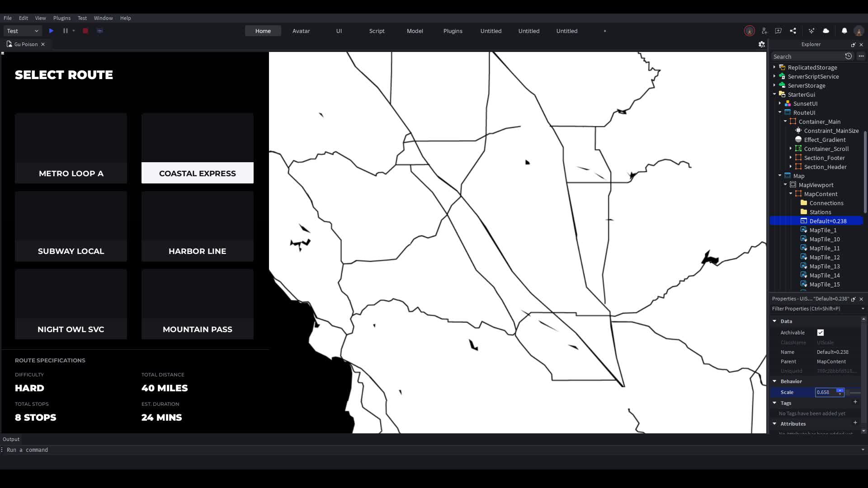Click the Constraint_MainSize icon
Screen dimensions: 868x488
[798, 131]
